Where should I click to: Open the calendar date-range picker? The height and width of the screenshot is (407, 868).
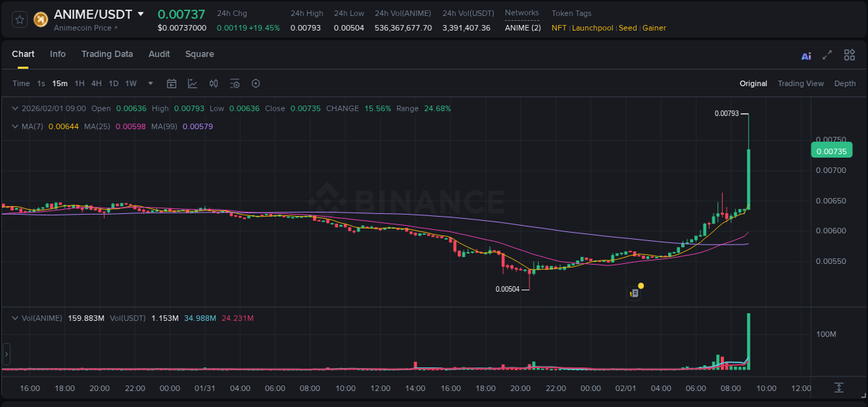click(x=172, y=83)
